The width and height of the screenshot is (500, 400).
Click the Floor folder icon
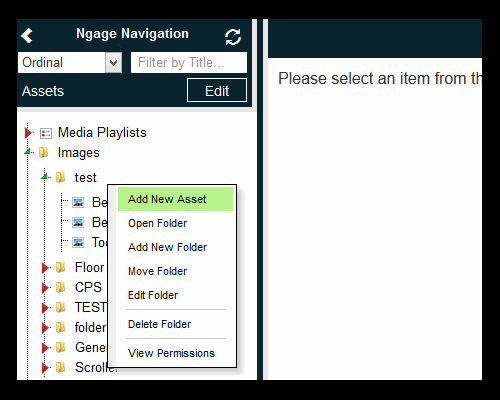tap(61, 267)
